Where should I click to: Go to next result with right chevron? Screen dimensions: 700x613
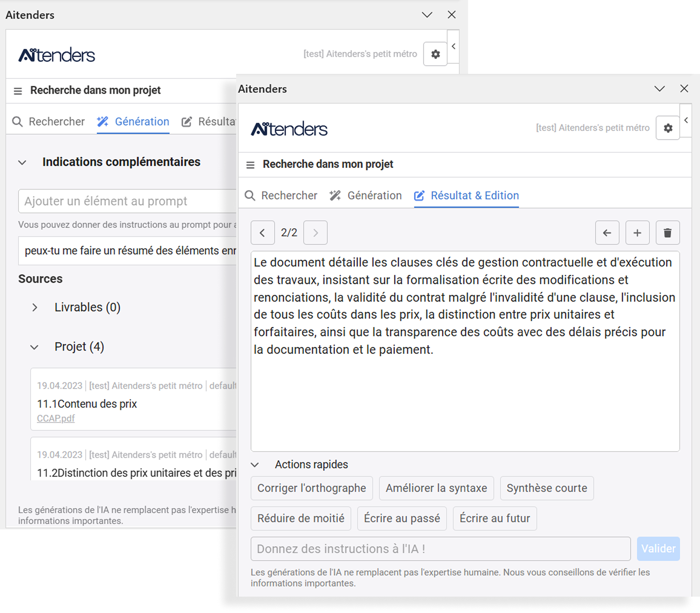coord(315,233)
